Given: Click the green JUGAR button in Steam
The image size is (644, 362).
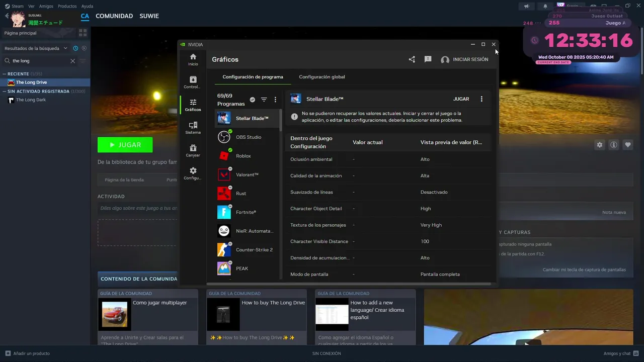Looking at the screenshot, I should point(125,145).
